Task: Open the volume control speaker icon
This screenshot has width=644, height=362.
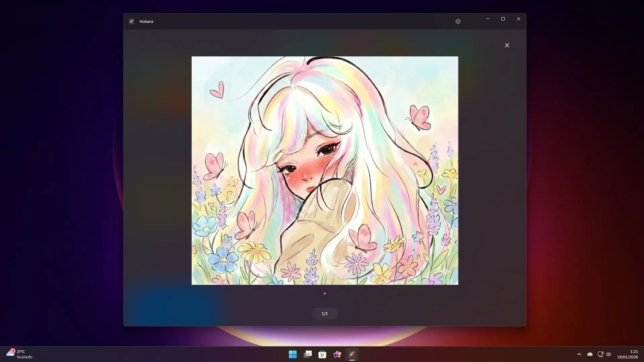Action: coord(608,354)
